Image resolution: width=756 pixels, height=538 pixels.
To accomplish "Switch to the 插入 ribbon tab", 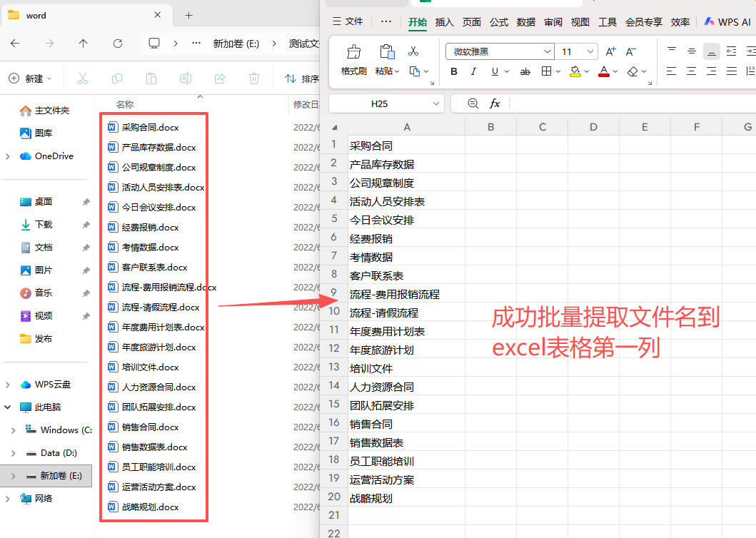I will (x=444, y=22).
